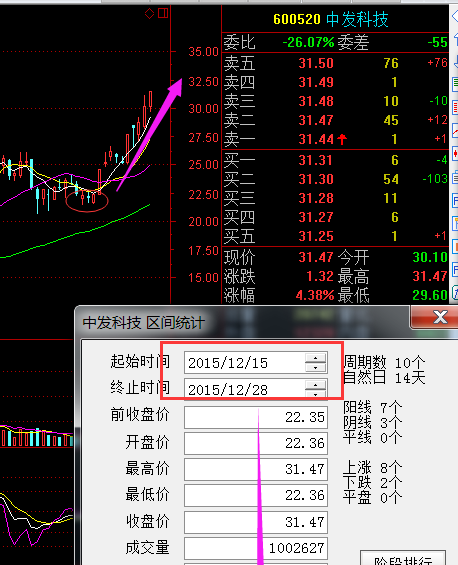This screenshot has height=565, width=458.
Task: Click the 开盘价 field showing 22.36
Action: [256, 443]
